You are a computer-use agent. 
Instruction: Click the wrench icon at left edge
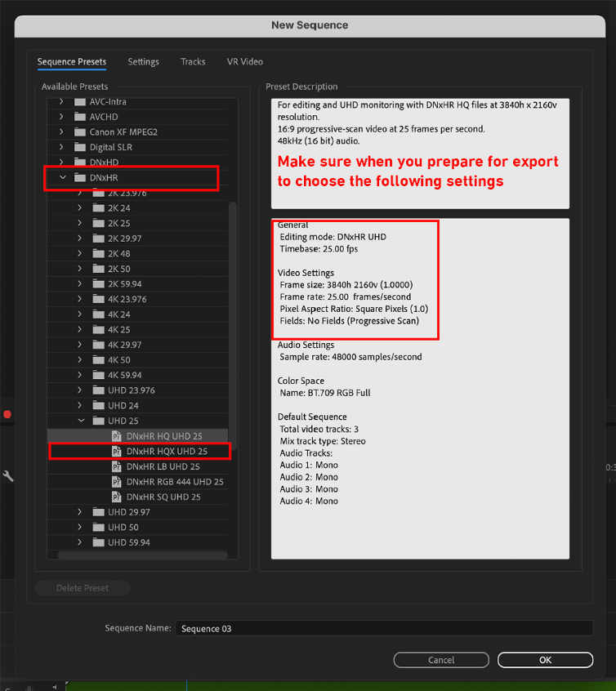click(7, 476)
